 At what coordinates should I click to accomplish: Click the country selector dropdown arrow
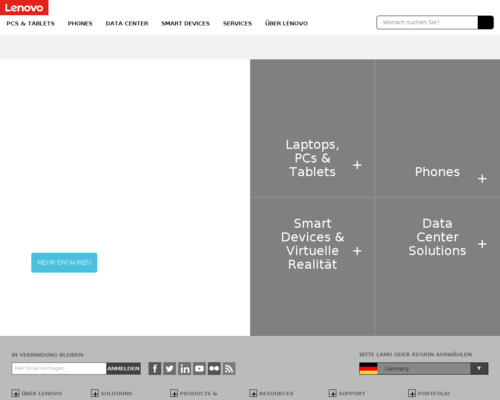click(x=479, y=368)
